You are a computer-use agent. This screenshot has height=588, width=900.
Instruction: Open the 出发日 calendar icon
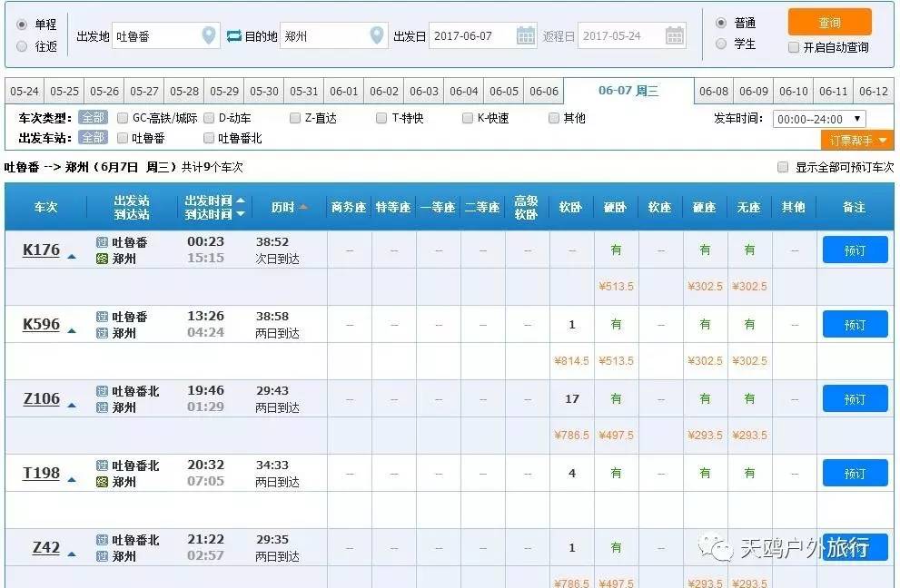[x=525, y=34]
